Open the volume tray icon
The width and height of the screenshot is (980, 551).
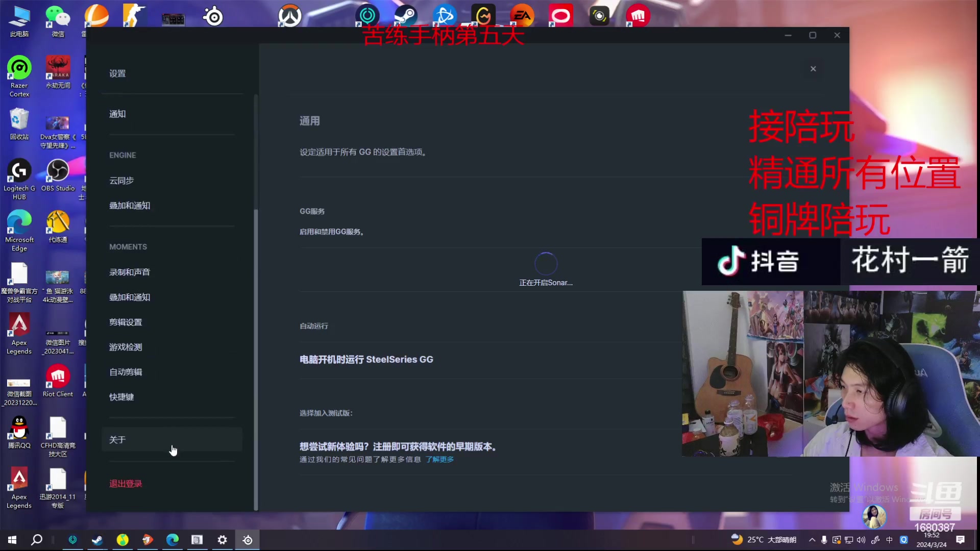coord(861,540)
